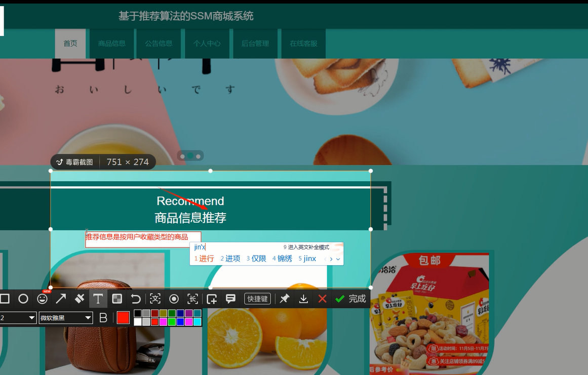This screenshot has height=375, width=588.
Task: Open the 首页 navigation tab
Action: click(x=70, y=44)
